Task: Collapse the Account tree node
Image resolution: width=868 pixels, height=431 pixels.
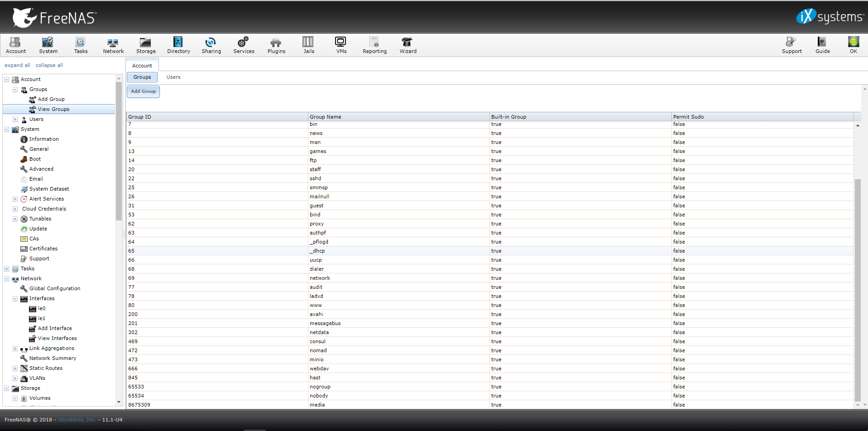Action: [x=7, y=79]
